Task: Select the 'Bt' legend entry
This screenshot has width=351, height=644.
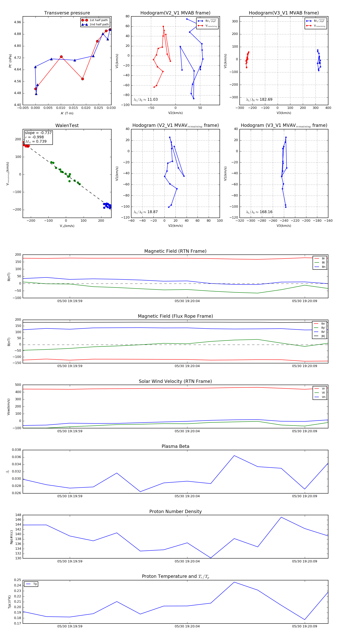Action: click(320, 263)
